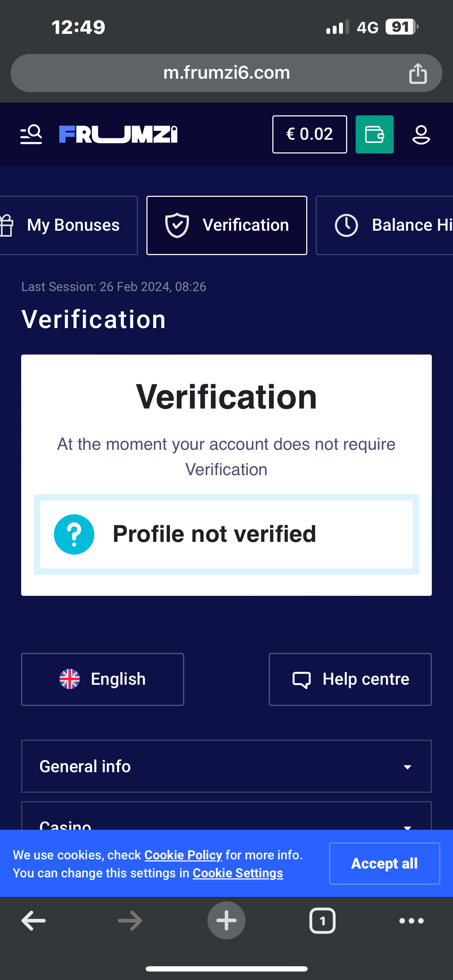453x980 pixels.
Task: Tap the Frumzi logo
Action: click(x=118, y=134)
